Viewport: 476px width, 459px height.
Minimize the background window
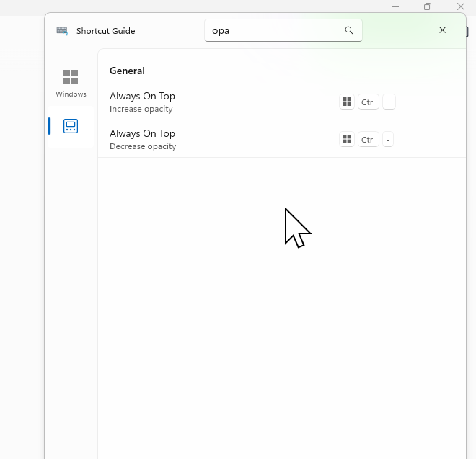click(395, 6)
